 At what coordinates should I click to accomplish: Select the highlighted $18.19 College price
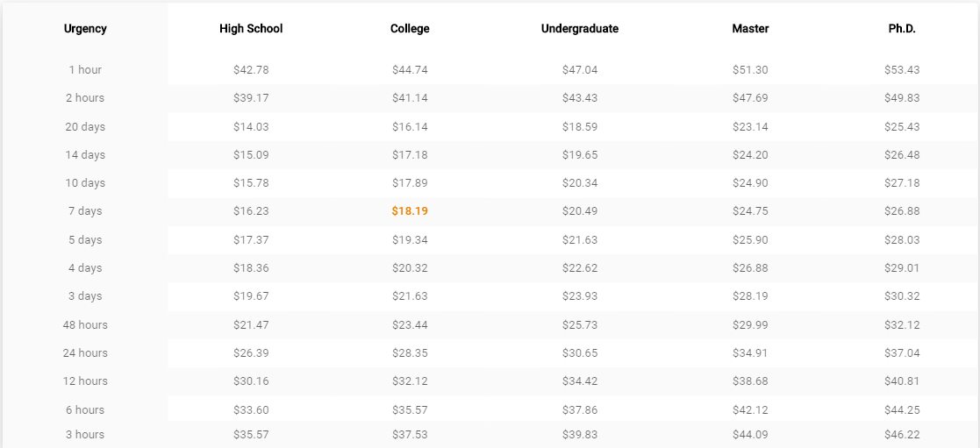(410, 211)
